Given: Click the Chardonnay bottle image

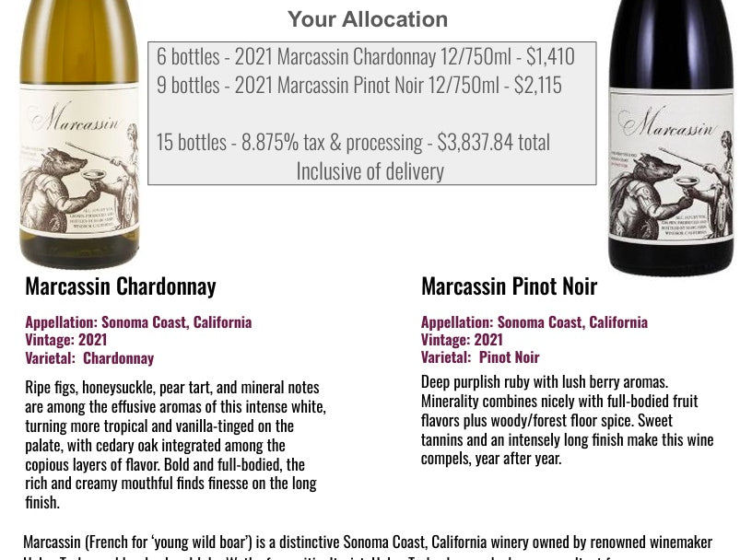Looking at the screenshot, I should point(79,134).
